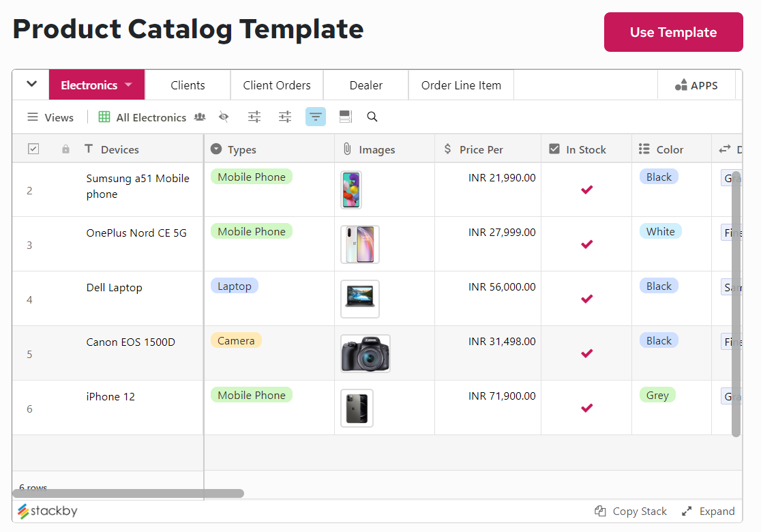The width and height of the screenshot is (761, 532).
Task: Click the Use Template button
Action: click(673, 31)
